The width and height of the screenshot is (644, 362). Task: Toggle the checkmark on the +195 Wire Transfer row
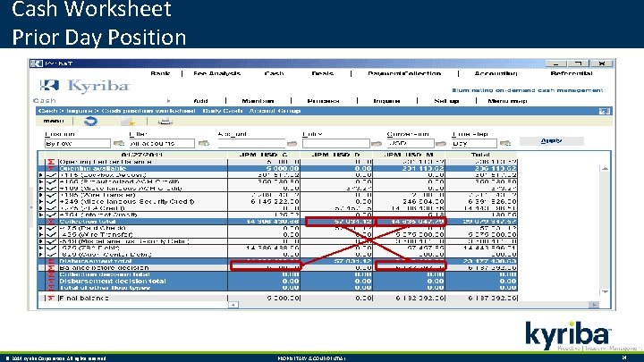[51, 195]
